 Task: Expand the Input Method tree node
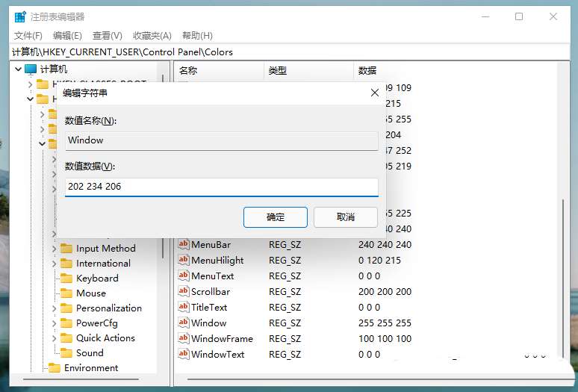[54, 249]
